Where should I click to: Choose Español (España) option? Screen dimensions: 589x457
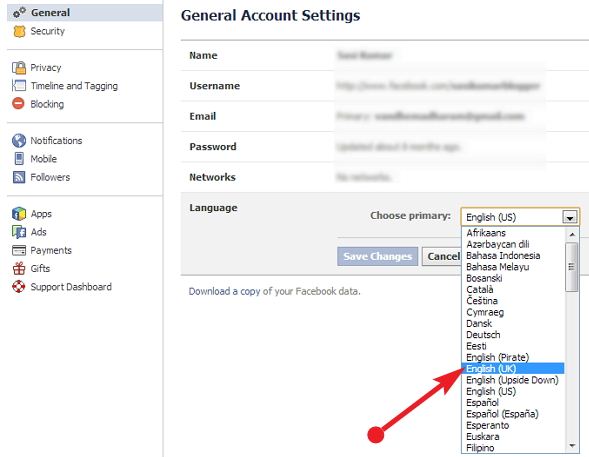[x=512, y=414]
